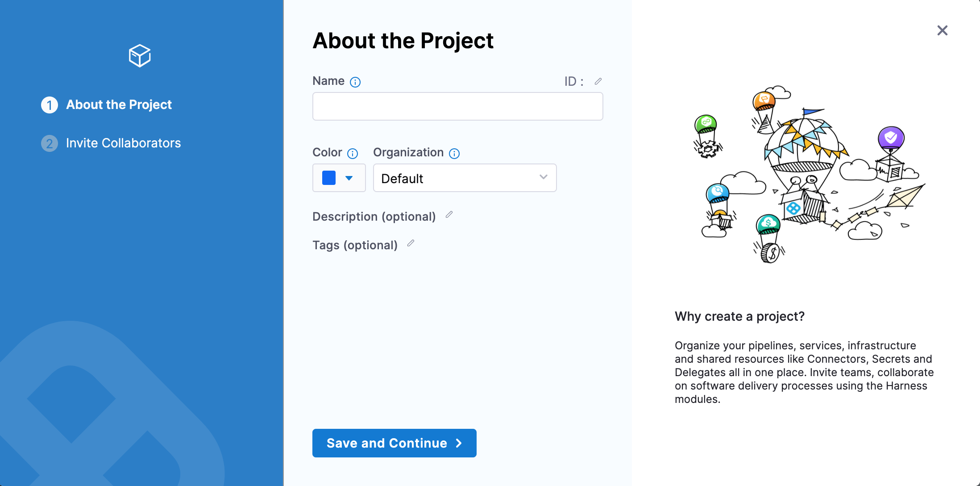Click the blue color swatch
Screen dimensions: 980x486
point(329,178)
